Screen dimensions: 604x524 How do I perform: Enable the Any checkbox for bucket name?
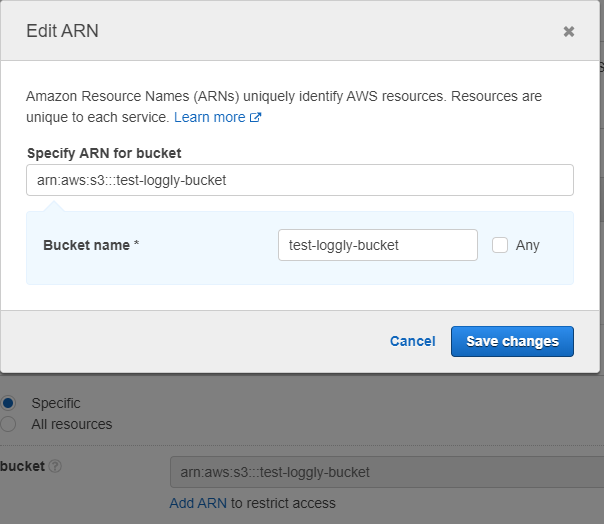click(500, 245)
